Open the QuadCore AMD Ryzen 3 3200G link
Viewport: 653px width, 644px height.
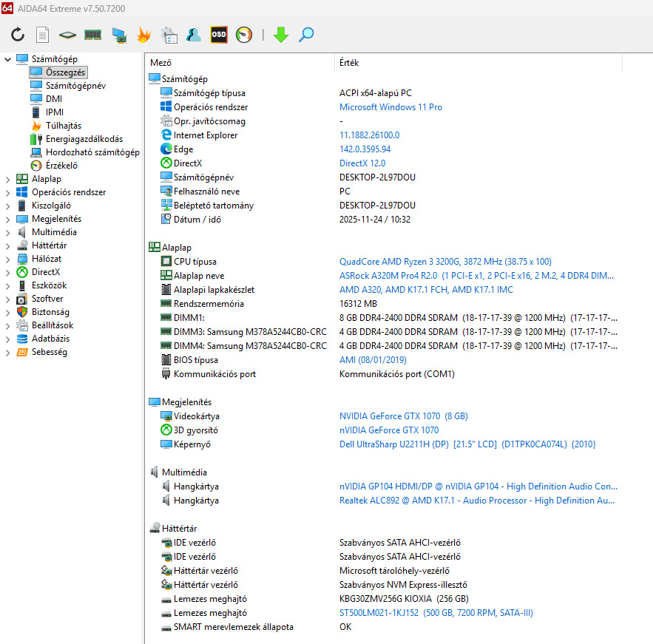point(445,262)
